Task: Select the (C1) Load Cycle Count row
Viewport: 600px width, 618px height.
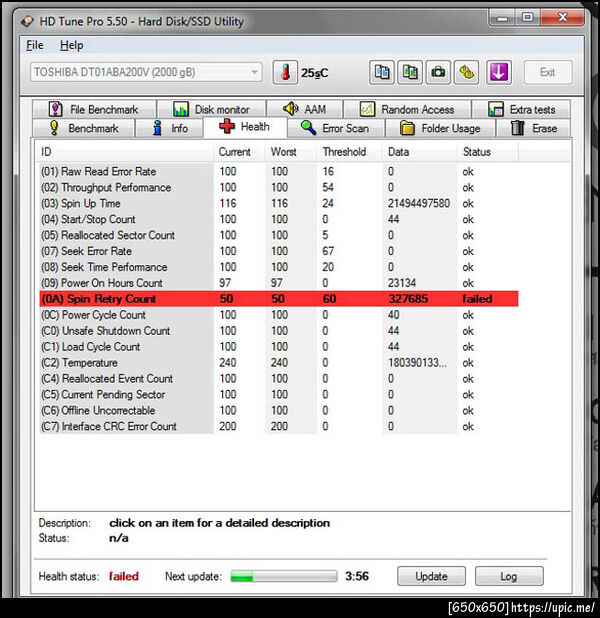Action: tap(279, 347)
